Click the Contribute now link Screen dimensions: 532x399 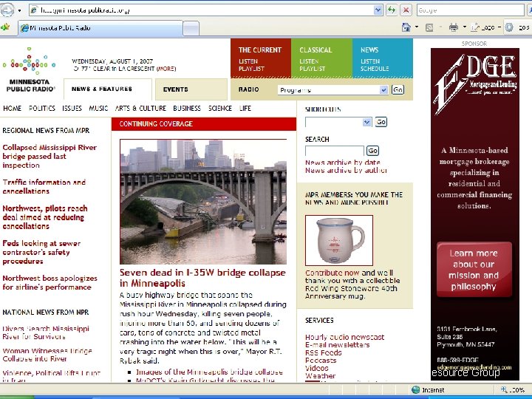(x=332, y=273)
